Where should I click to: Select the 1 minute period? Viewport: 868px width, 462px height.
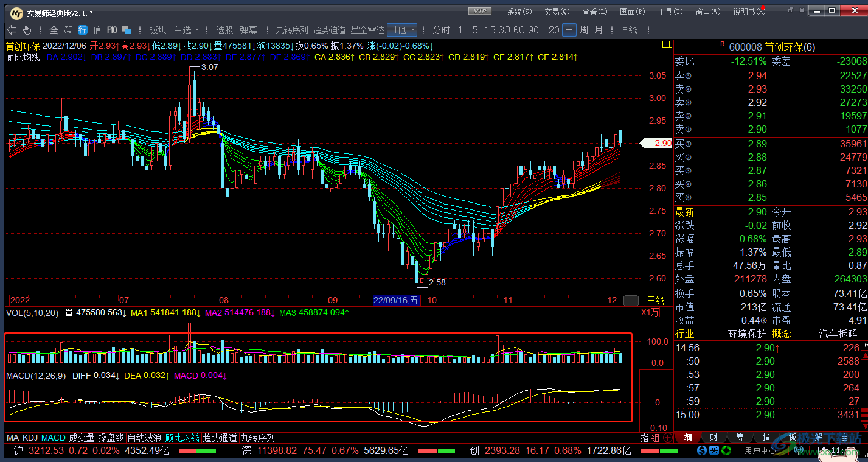pyautogui.click(x=460, y=30)
